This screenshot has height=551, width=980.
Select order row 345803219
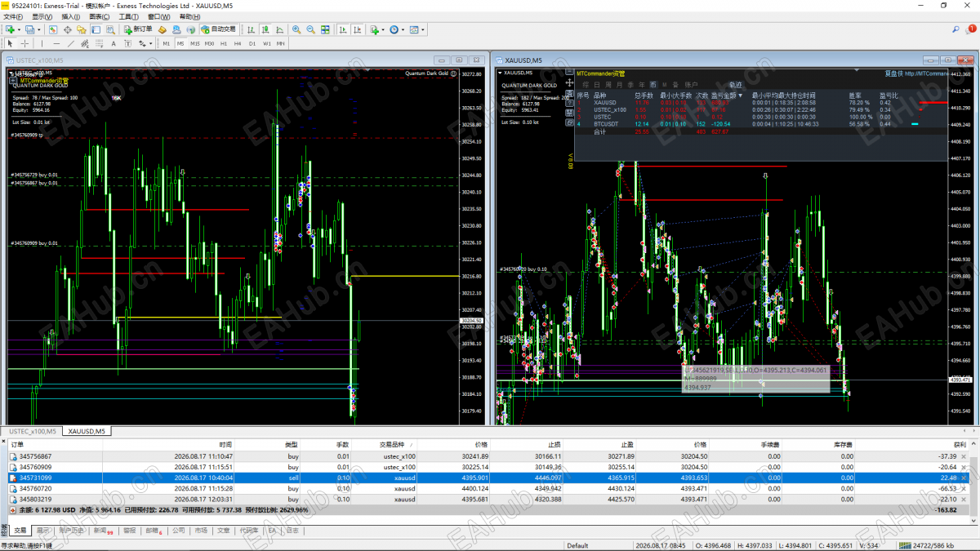tap(488, 499)
